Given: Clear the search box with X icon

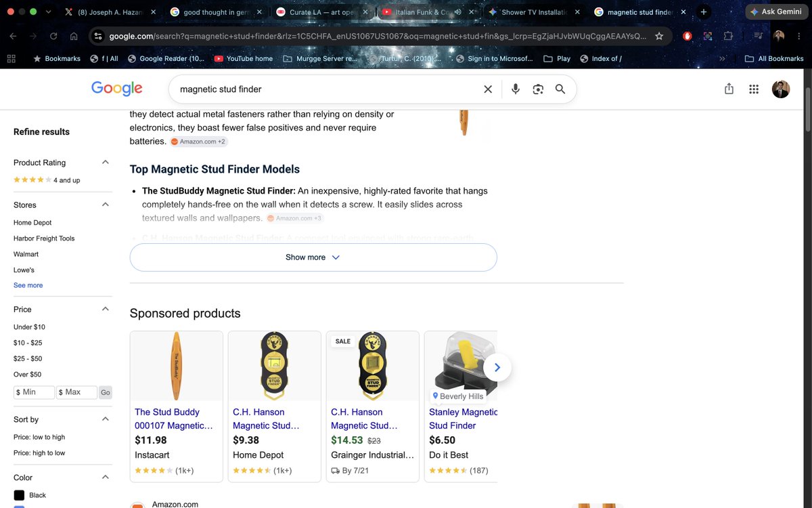Looking at the screenshot, I should point(487,89).
